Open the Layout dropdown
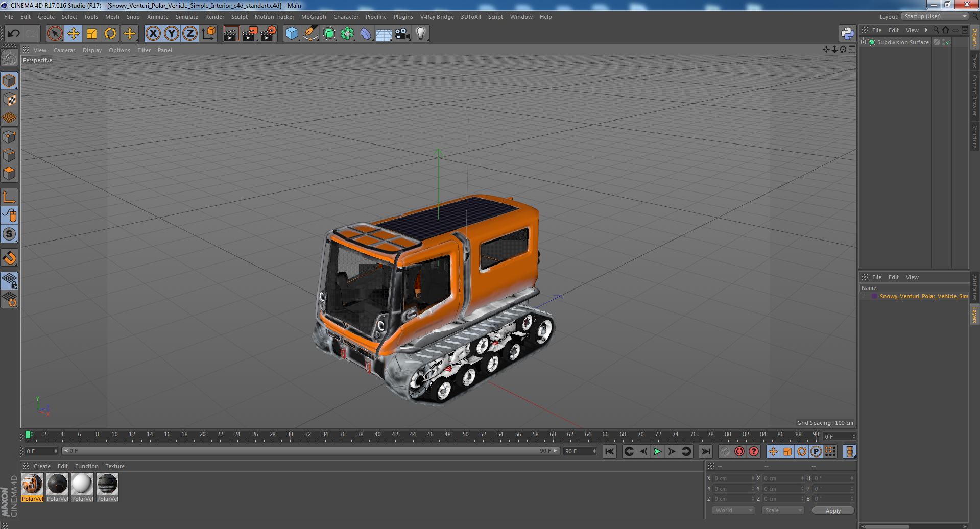This screenshot has height=529, width=980. point(935,17)
